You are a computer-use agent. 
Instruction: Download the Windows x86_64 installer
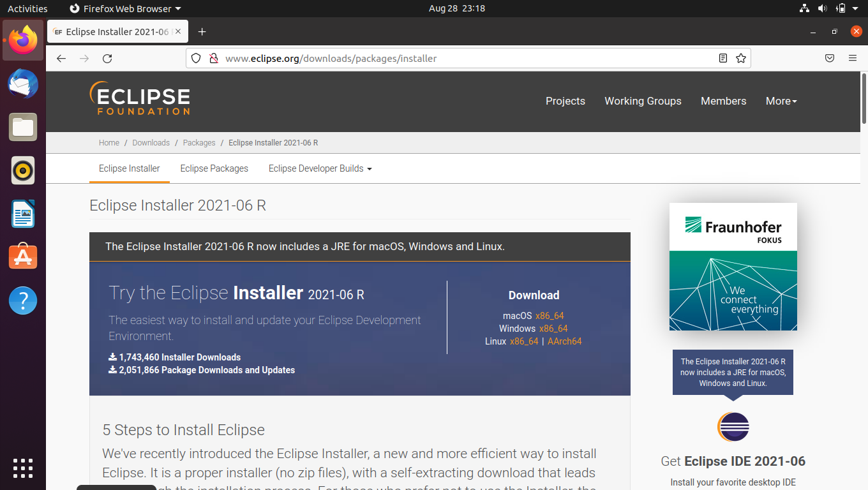click(x=553, y=328)
